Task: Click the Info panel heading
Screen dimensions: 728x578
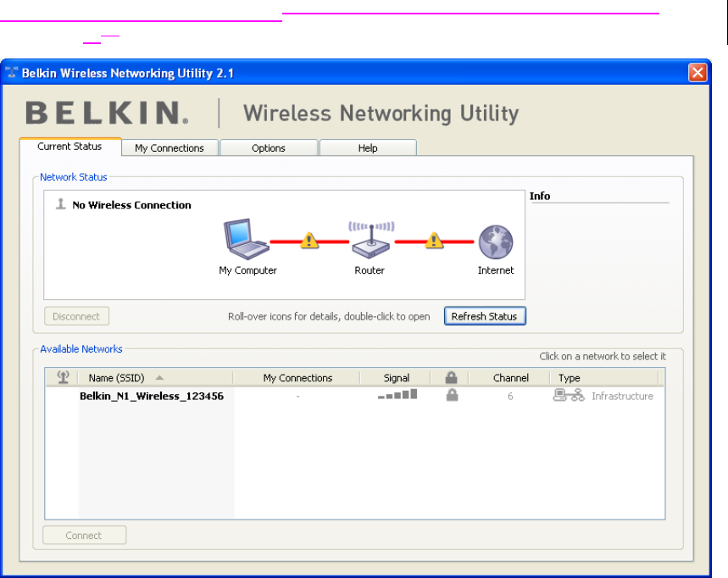Action: (x=540, y=196)
